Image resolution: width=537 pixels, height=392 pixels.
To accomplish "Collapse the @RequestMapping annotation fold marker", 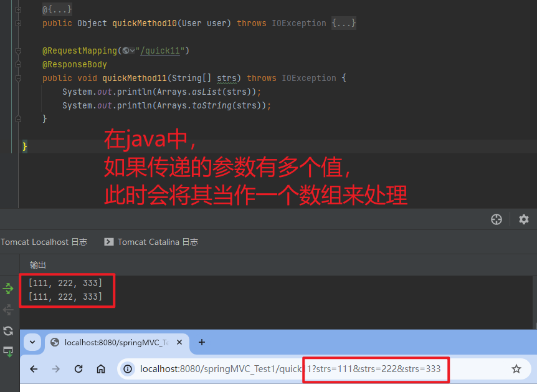I will [19, 50].
